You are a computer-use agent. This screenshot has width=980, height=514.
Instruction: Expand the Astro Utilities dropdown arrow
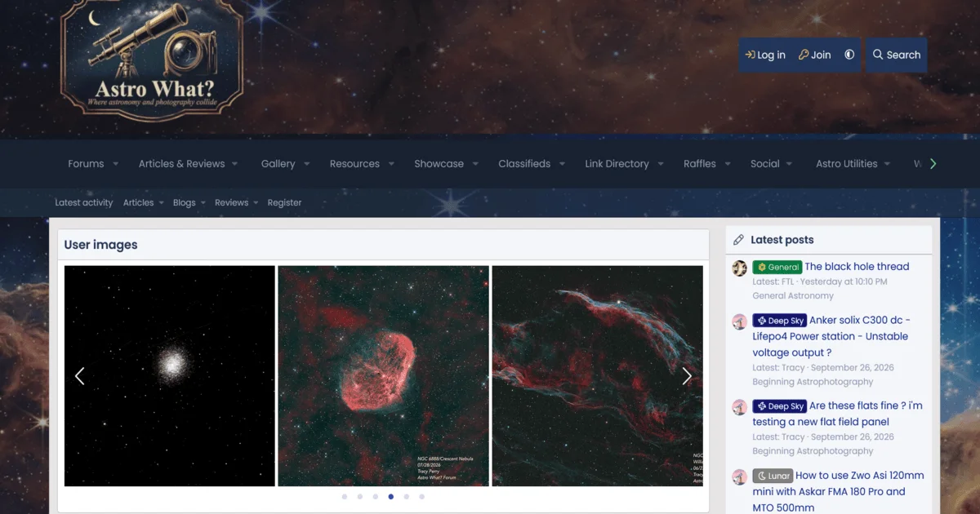pos(889,164)
